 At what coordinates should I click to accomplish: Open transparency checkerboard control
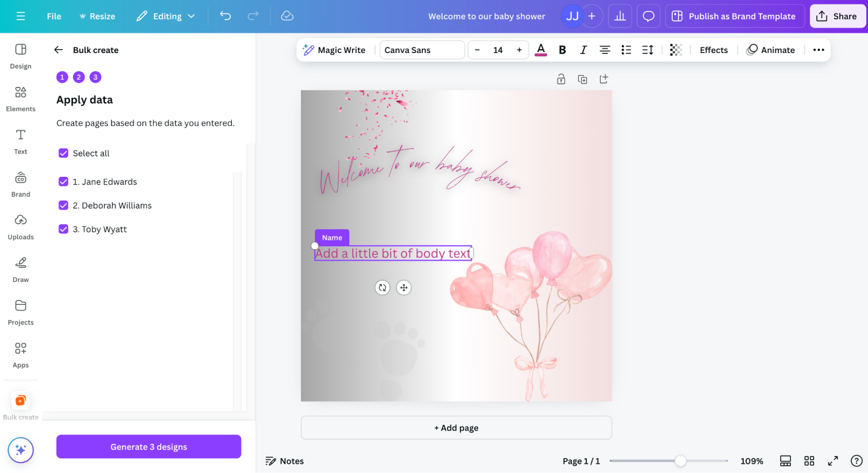click(676, 50)
